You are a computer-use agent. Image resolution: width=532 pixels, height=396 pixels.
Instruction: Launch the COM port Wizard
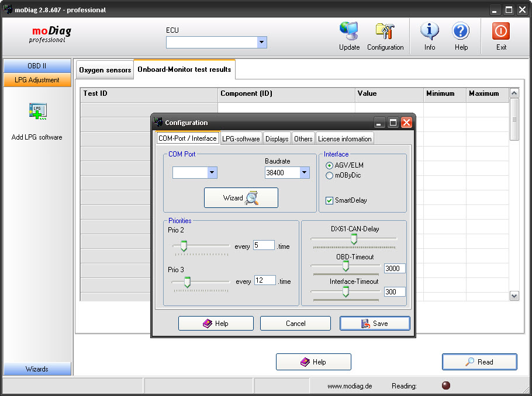point(241,198)
